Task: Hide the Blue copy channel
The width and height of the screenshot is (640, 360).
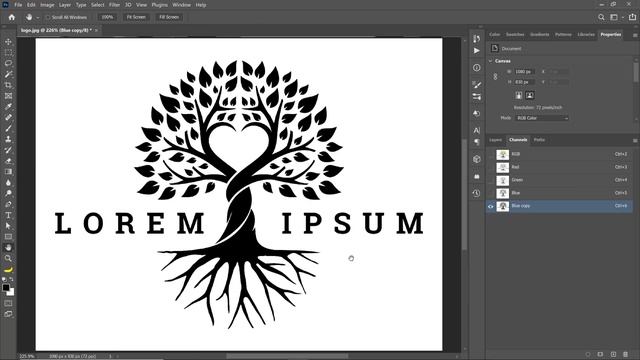Action: point(491,207)
